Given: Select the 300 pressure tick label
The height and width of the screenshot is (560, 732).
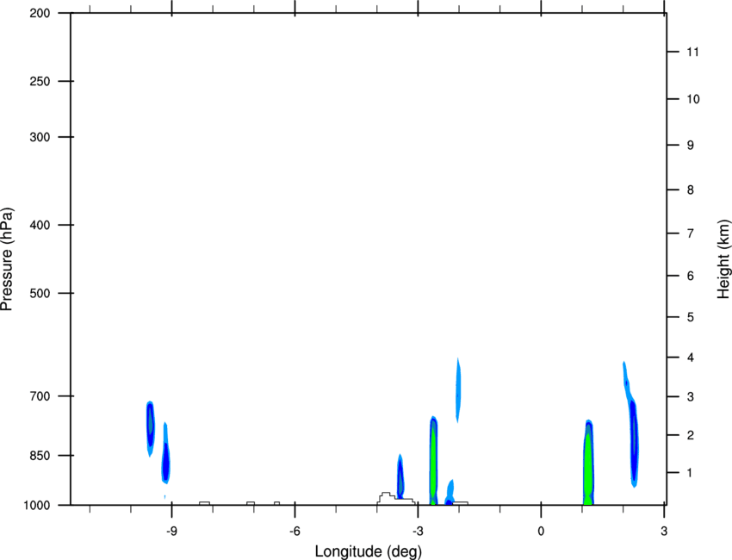Looking at the screenshot, I should (40, 137).
